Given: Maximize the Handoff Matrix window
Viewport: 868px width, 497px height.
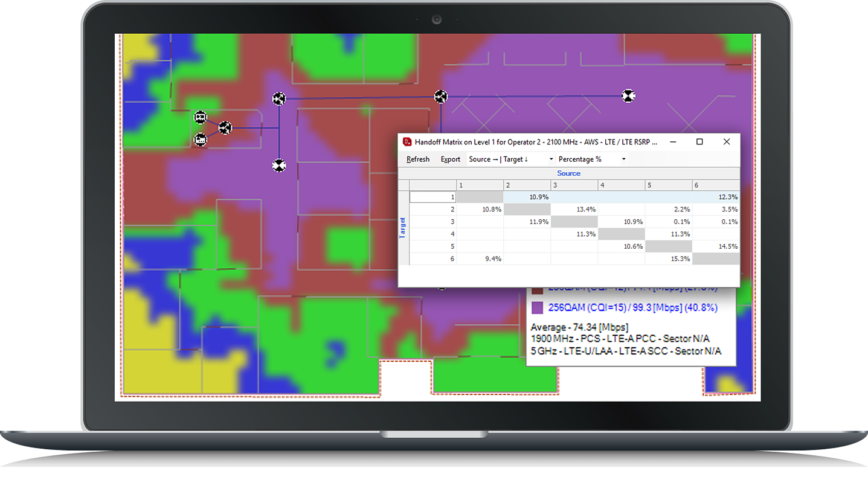Looking at the screenshot, I should [699, 142].
